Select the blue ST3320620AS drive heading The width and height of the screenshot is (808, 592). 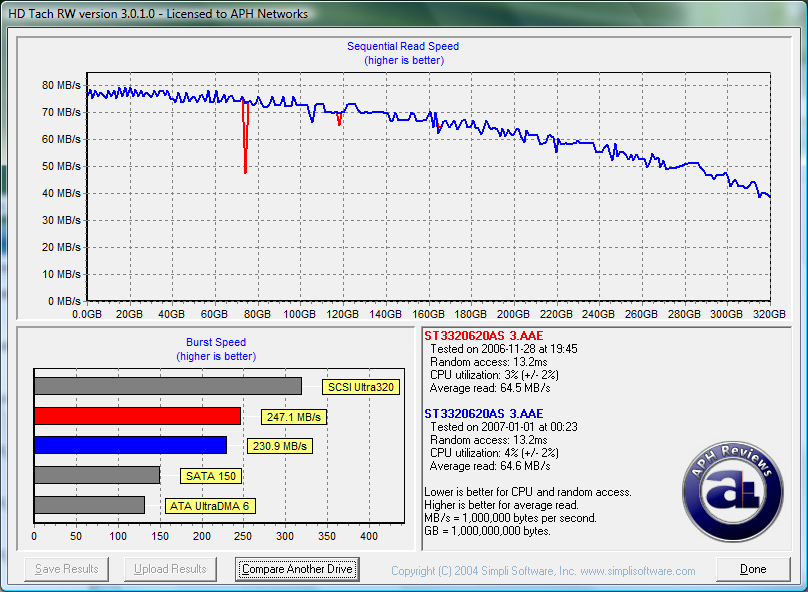pyautogui.click(x=483, y=413)
